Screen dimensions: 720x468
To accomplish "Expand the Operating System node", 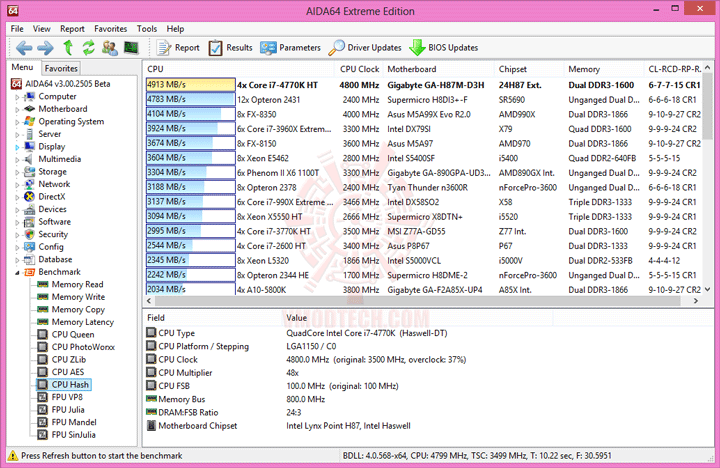I will tap(17, 122).
